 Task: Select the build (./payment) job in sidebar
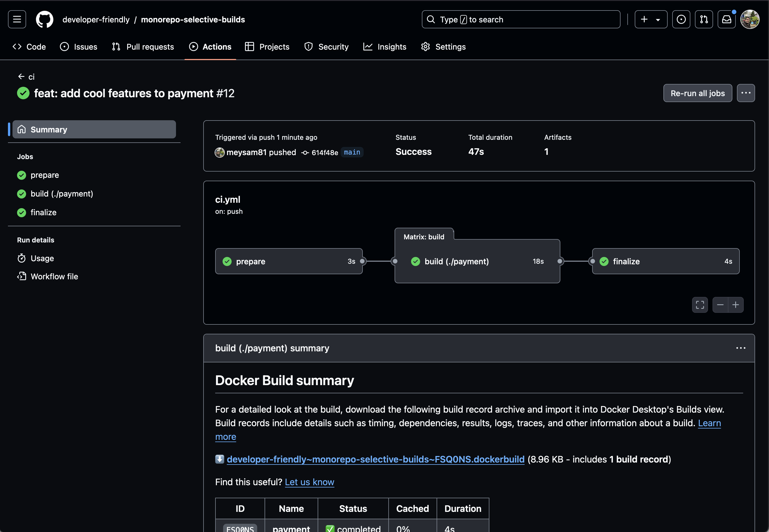[x=62, y=194]
